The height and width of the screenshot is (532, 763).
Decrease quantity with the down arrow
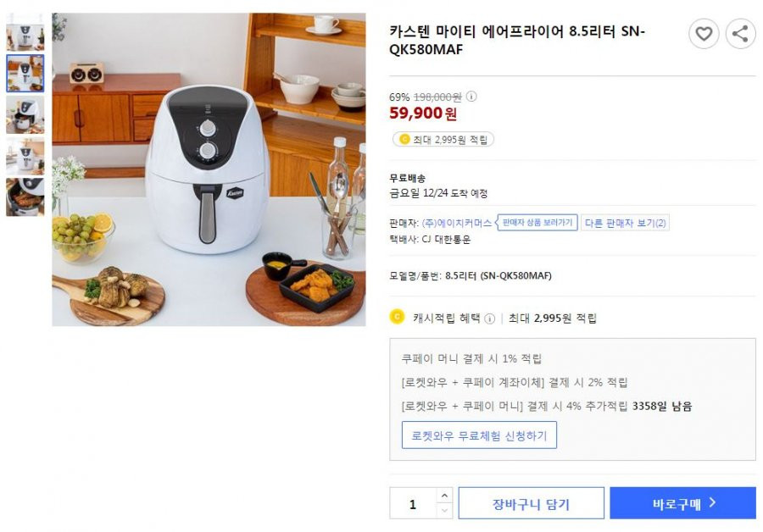[444, 510]
